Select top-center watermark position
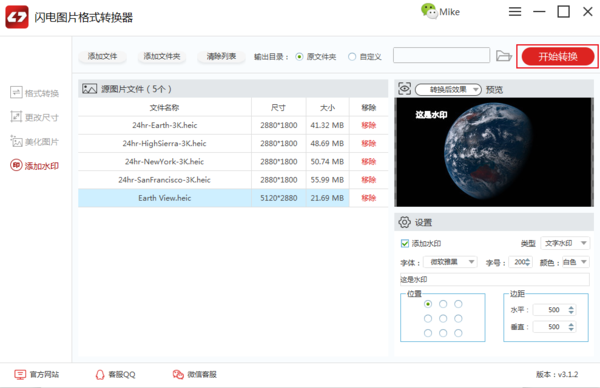Screen dimensions: 600x388 pyautogui.click(x=443, y=304)
